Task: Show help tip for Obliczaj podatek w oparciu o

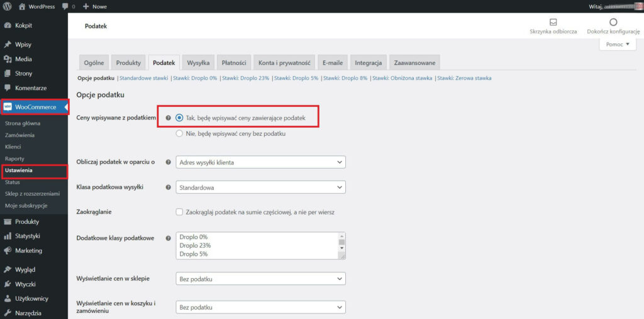Action: click(168, 162)
